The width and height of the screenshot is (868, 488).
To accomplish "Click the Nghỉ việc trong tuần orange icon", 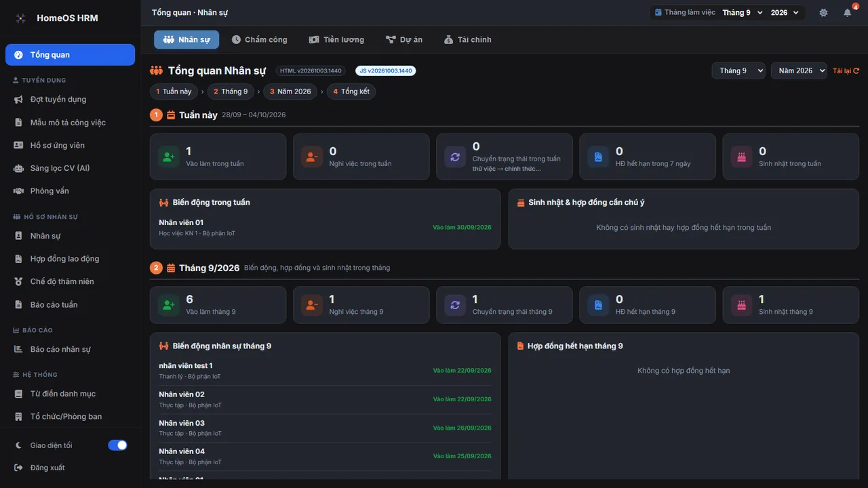I will pos(311,157).
